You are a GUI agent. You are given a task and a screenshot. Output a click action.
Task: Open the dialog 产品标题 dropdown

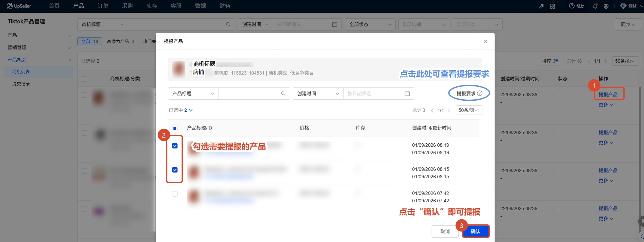click(193, 94)
